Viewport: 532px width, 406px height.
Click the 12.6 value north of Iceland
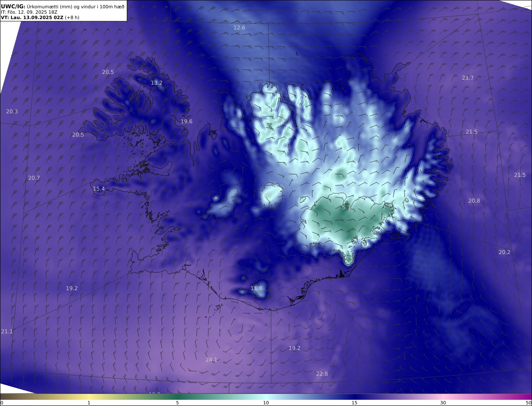[x=239, y=28]
